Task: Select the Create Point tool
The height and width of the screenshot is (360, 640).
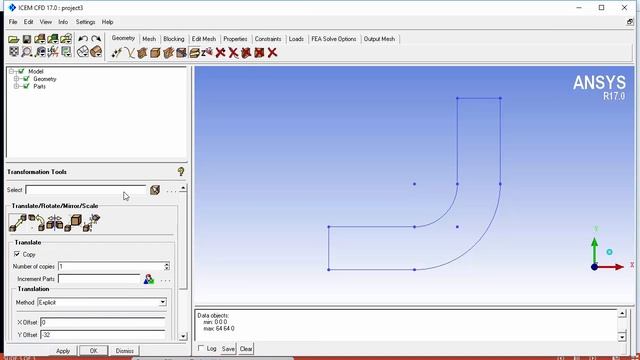Action: (x=116, y=53)
